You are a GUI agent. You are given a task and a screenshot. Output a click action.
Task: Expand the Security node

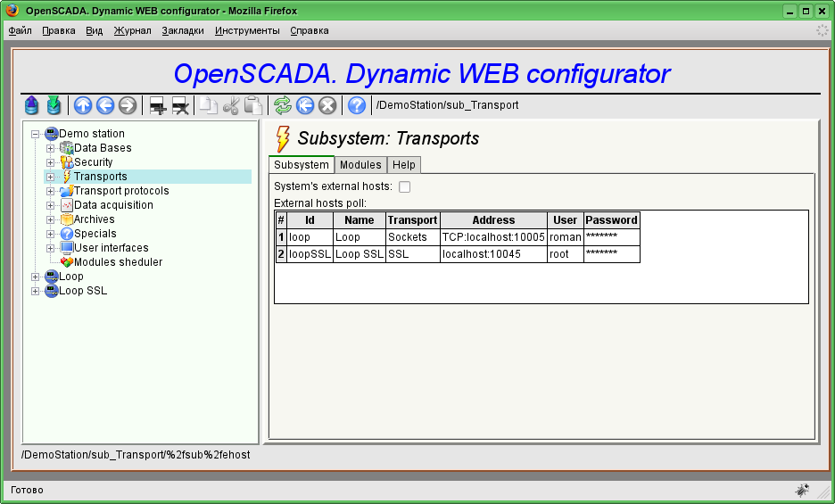tap(50, 162)
